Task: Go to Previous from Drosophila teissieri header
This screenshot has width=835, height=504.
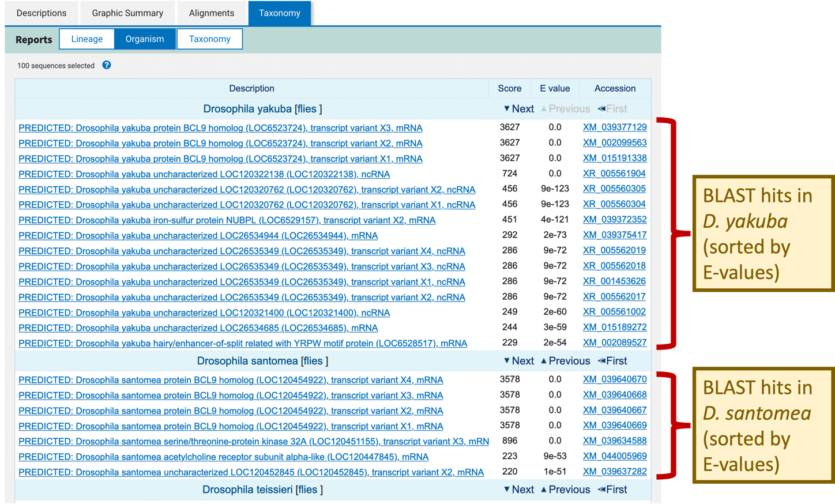Action: coord(565,490)
